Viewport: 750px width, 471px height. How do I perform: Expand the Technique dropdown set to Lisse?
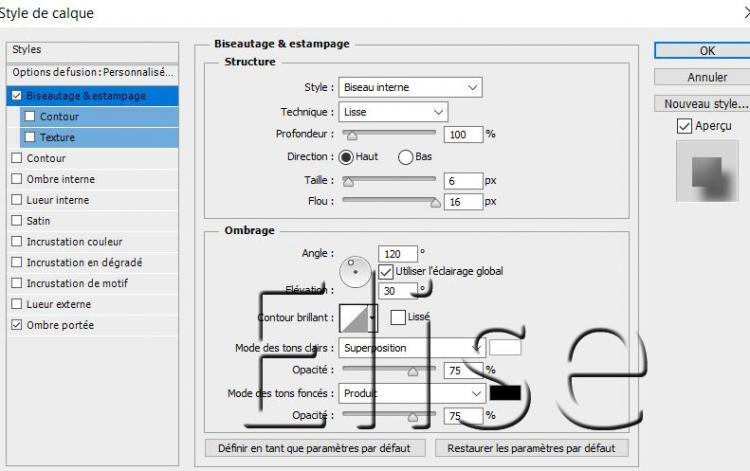[393, 112]
